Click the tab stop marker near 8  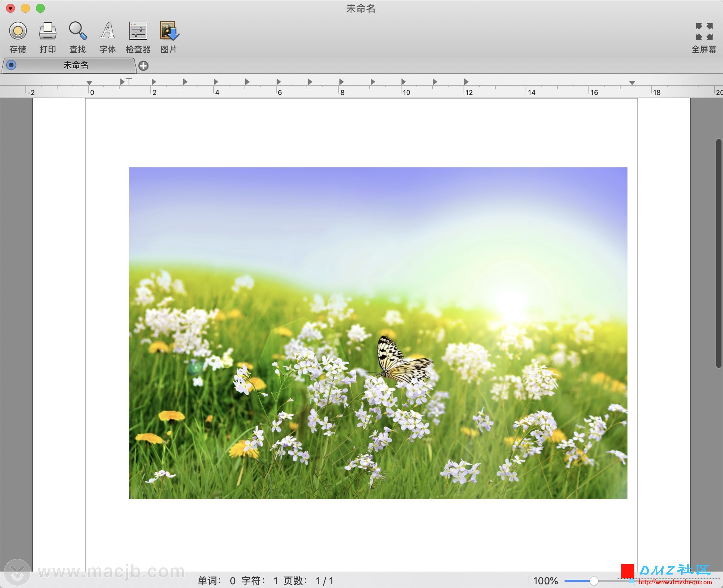(x=341, y=81)
